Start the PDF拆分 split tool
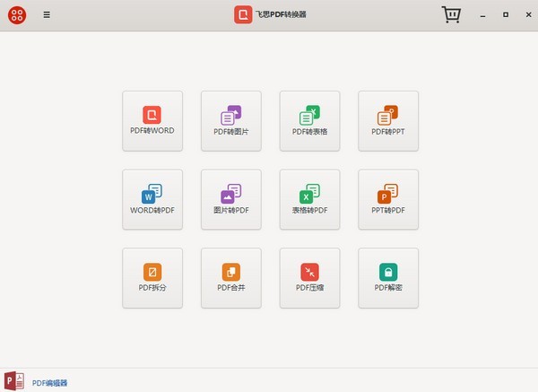The width and height of the screenshot is (538, 392). point(152,278)
